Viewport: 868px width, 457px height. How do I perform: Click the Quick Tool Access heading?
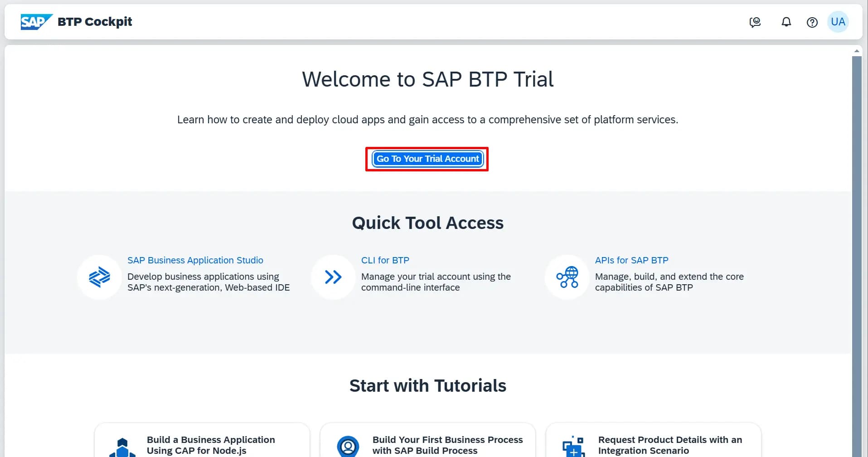(x=427, y=223)
